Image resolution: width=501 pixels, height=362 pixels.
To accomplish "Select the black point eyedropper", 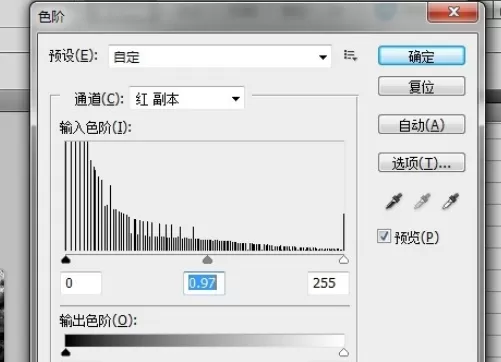I will (394, 201).
